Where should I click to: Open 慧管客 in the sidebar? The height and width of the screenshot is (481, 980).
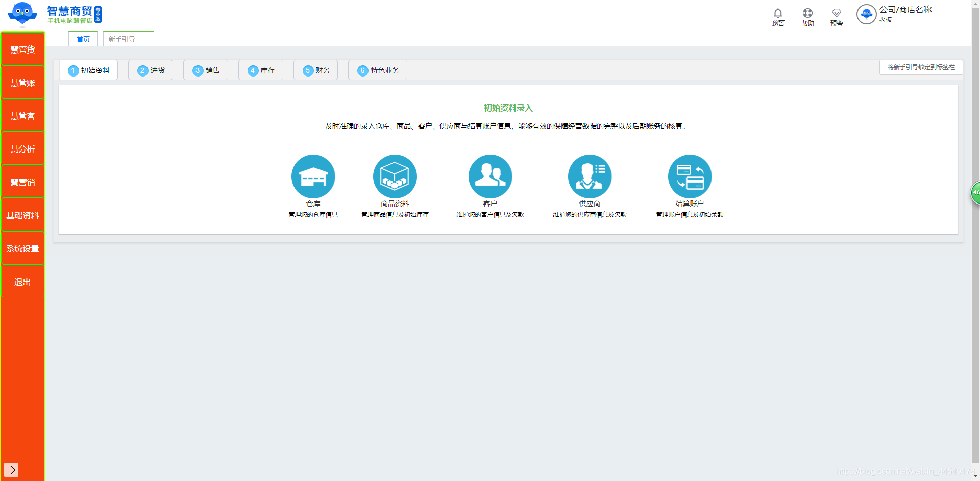(23, 116)
